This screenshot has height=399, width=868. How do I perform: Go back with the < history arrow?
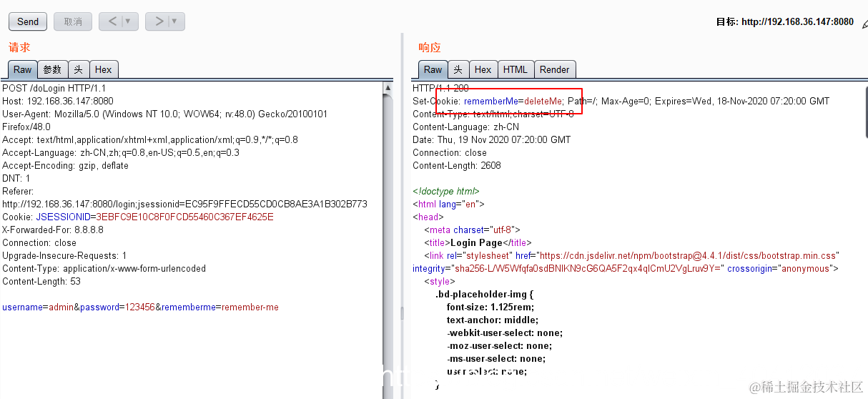click(x=112, y=21)
